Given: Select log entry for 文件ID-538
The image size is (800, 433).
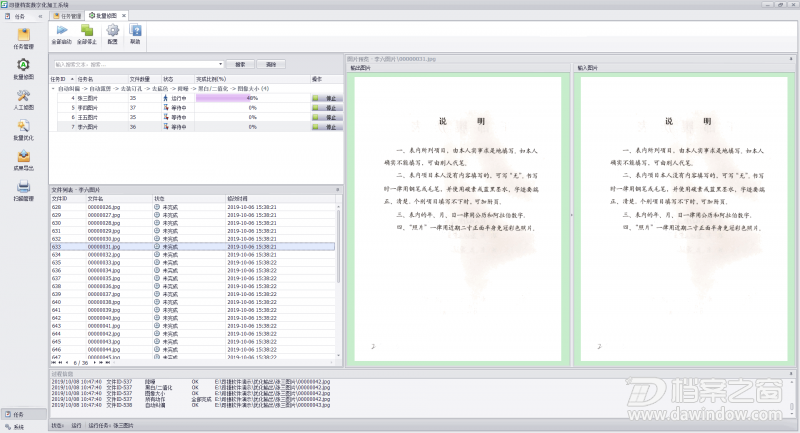Looking at the screenshot, I should (x=191, y=405).
